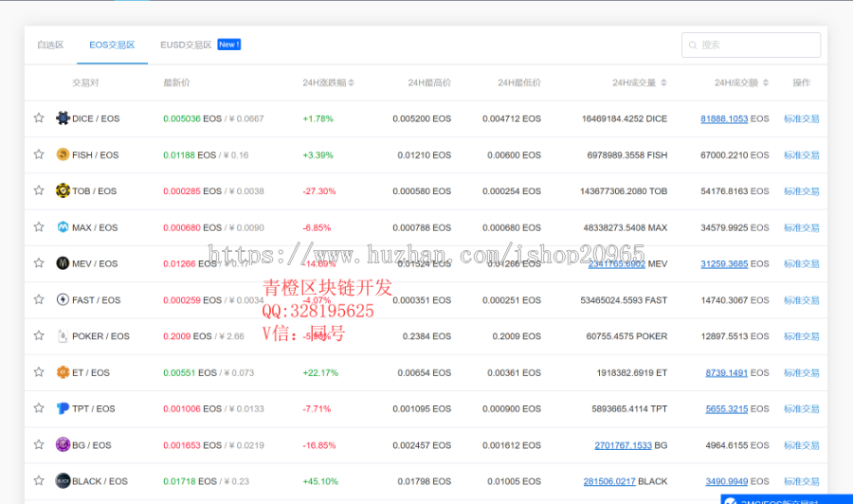
Task: Open 标准交易 for BG / EOS
Action: (x=801, y=444)
